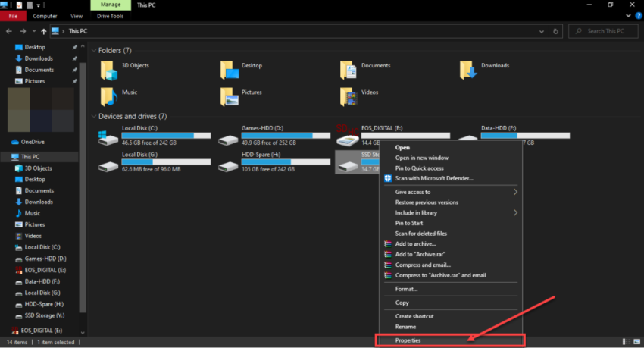This screenshot has height=348, width=644.
Task: Open Videos in navigation pane
Action: coord(28,236)
